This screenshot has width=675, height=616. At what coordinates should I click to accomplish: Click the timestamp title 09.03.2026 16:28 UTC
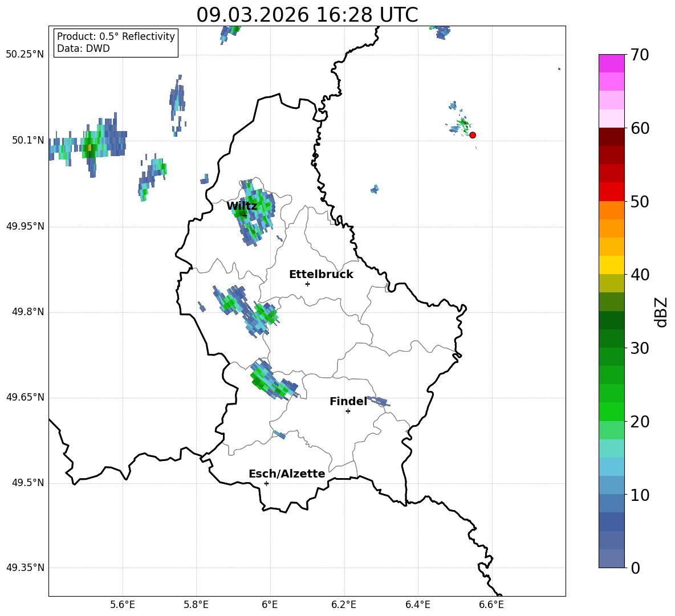(307, 15)
